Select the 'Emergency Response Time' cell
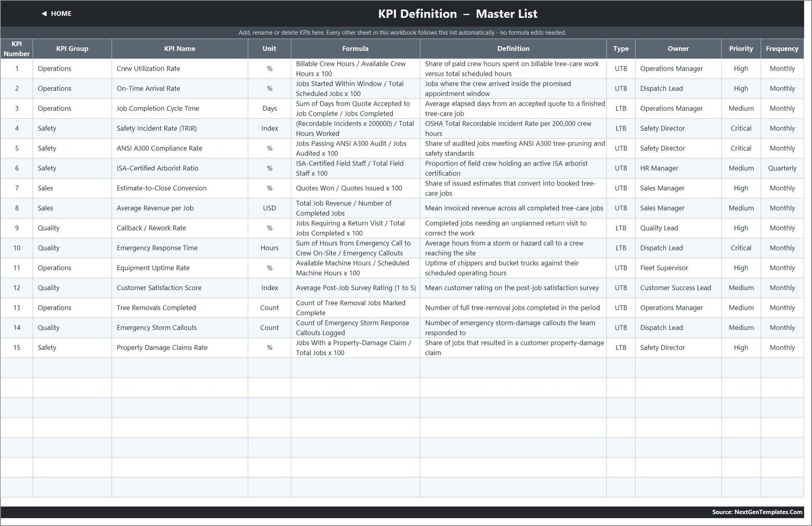Screen dimensions: 812x526 click(180, 248)
